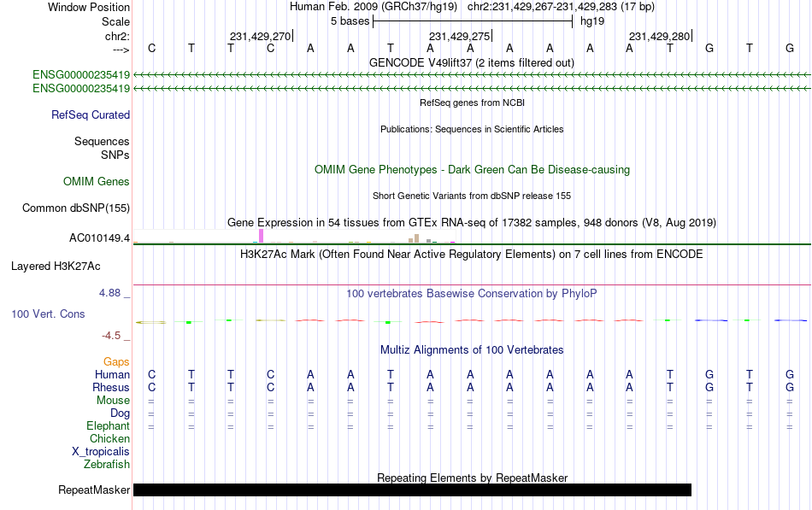Click the tall magenta GTEx expression bar
Image resolution: width=812 pixels, height=510 pixels.
(261, 236)
